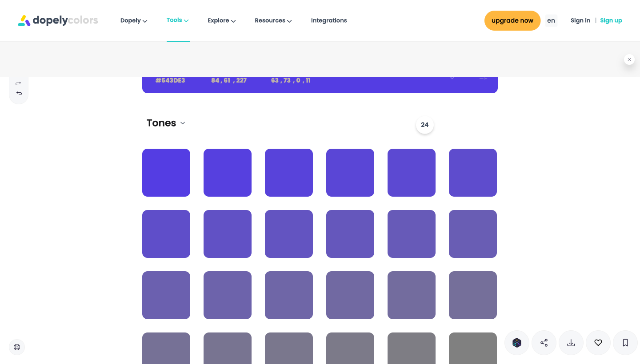Image resolution: width=640 pixels, height=364 pixels.
Task: Click the share icon in bottom toolbar
Action: (544, 343)
